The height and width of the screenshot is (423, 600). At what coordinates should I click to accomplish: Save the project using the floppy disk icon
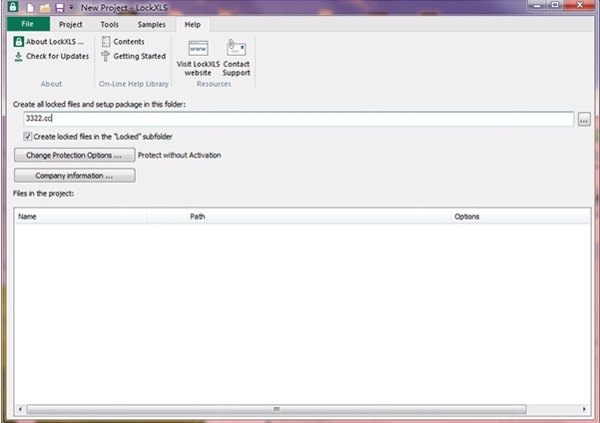click(60, 8)
